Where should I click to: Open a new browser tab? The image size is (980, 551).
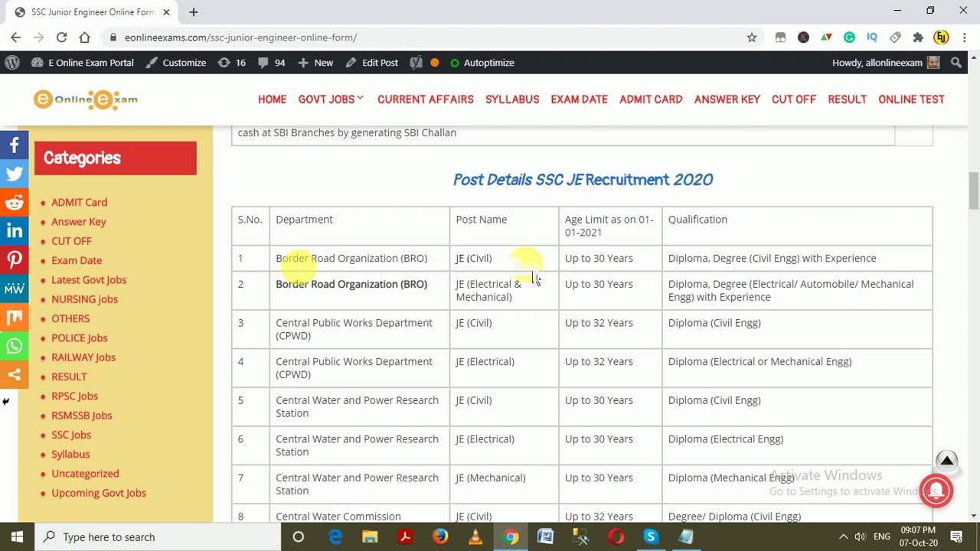click(194, 12)
